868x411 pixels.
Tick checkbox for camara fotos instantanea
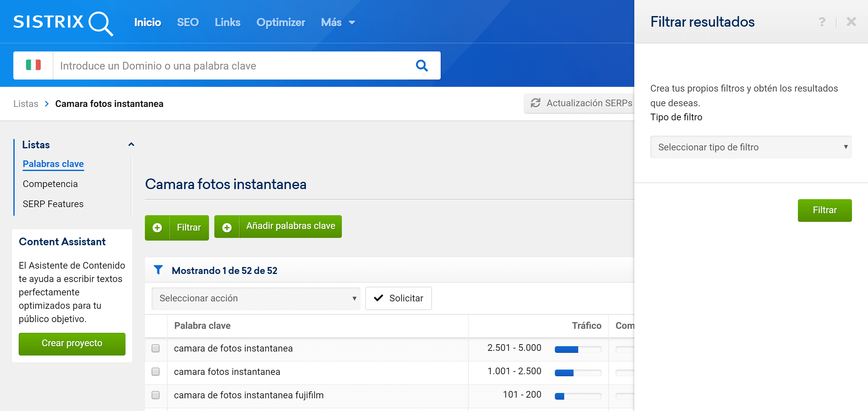pyautogui.click(x=155, y=371)
